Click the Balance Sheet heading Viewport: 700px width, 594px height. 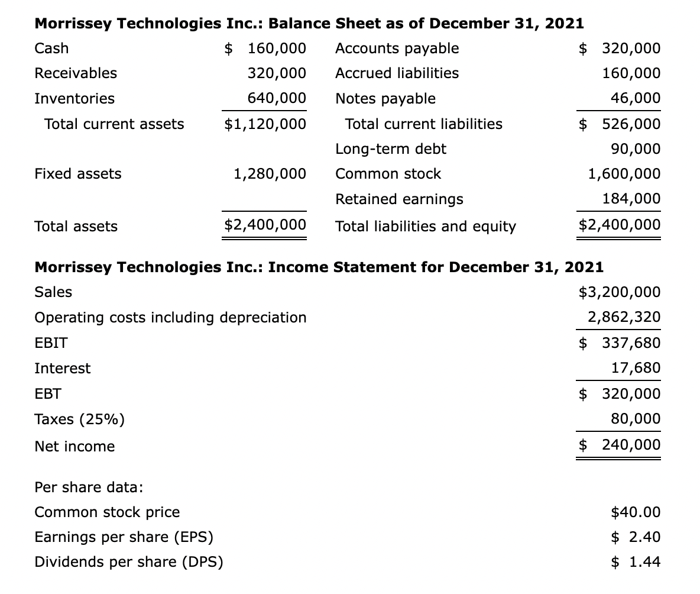tap(309, 24)
